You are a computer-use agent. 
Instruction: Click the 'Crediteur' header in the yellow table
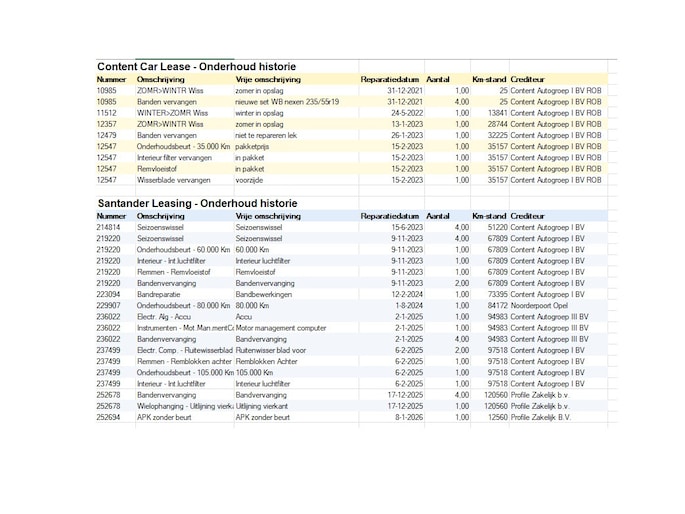pos(527,79)
